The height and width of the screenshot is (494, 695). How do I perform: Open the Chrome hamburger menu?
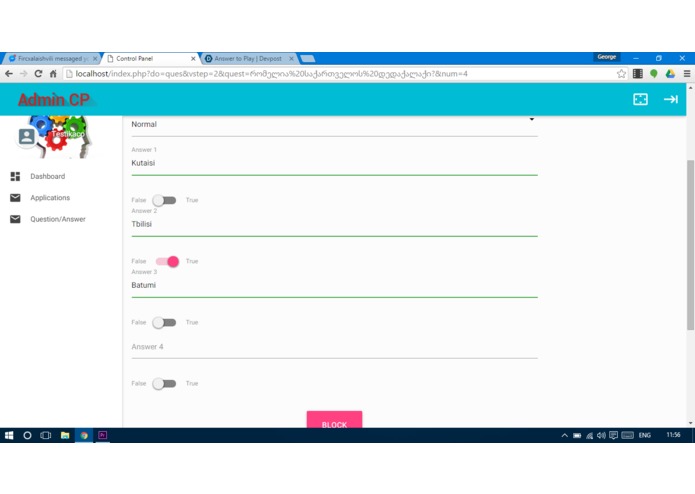click(687, 74)
